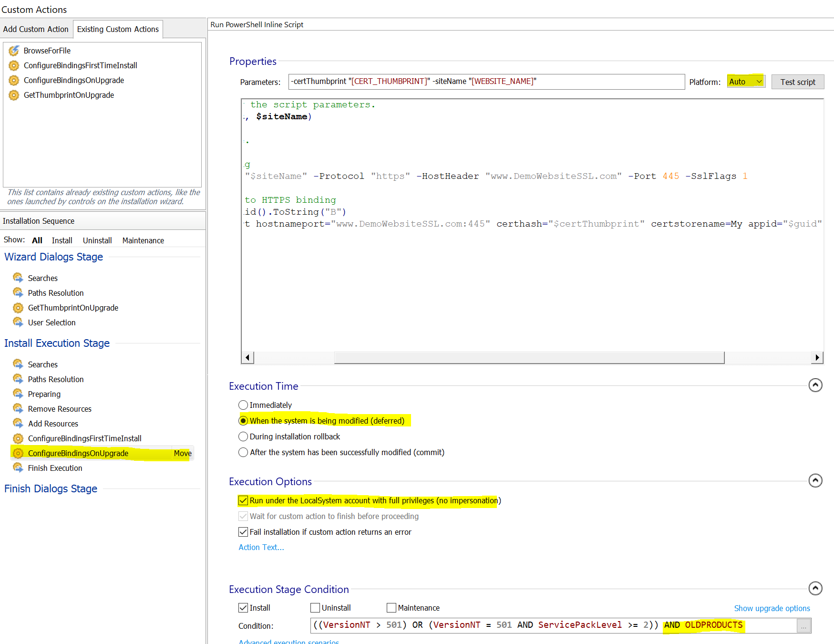Click inside the PowerShell script editor
834x644 pixels.
pyautogui.click(x=532, y=225)
